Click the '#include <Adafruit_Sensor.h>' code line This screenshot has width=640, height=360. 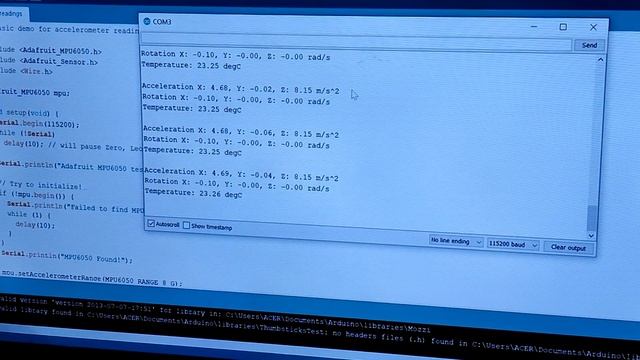point(49,61)
